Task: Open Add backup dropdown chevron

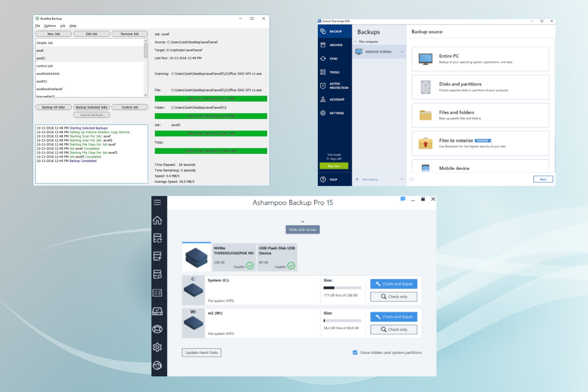Action: (x=402, y=179)
